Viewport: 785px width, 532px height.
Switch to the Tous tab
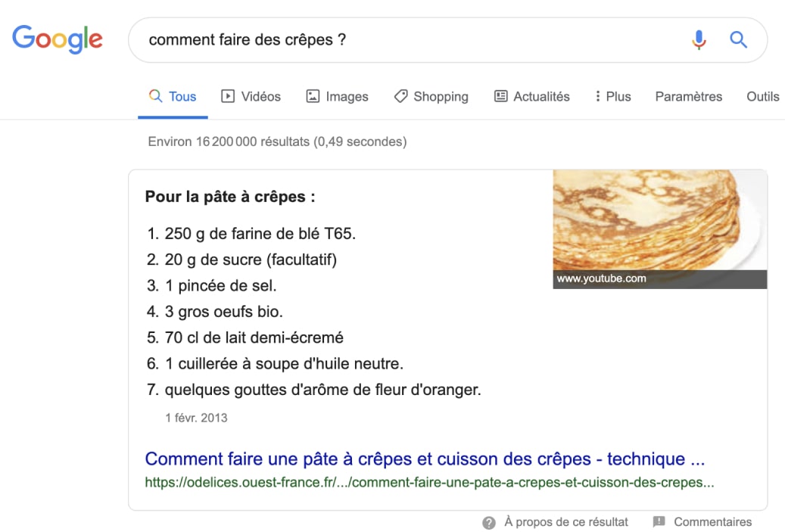pyautogui.click(x=181, y=96)
